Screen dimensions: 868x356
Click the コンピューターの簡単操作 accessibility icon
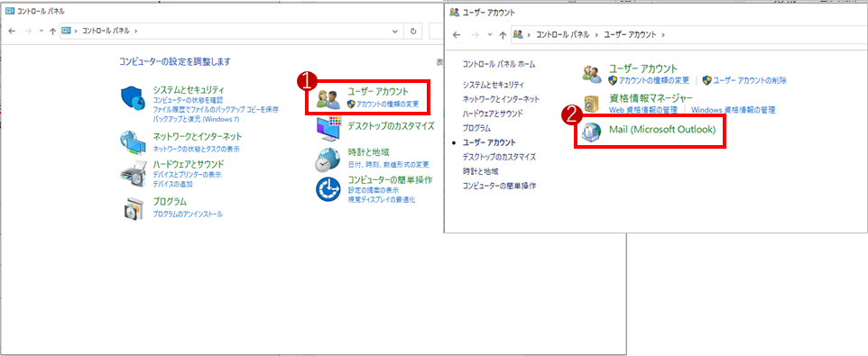[x=328, y=189]
